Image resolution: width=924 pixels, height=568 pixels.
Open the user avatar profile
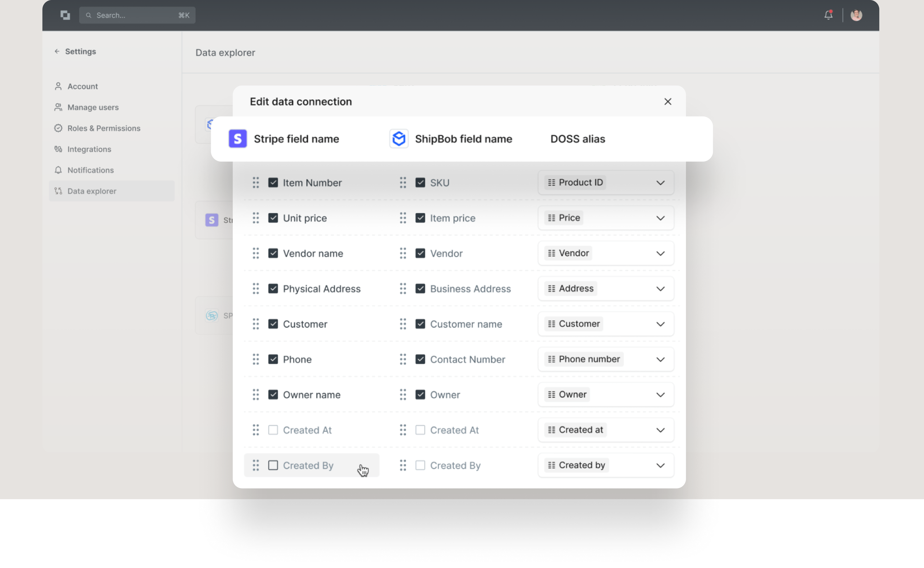click(856, 15)
